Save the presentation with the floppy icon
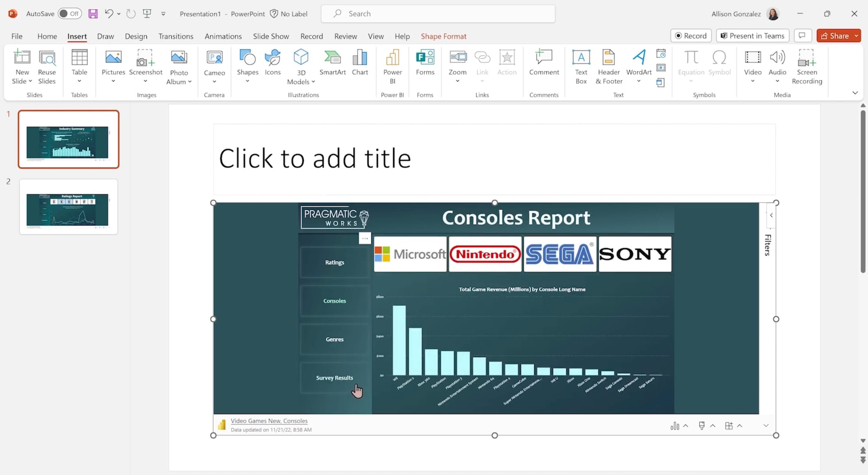 [93, 13]
